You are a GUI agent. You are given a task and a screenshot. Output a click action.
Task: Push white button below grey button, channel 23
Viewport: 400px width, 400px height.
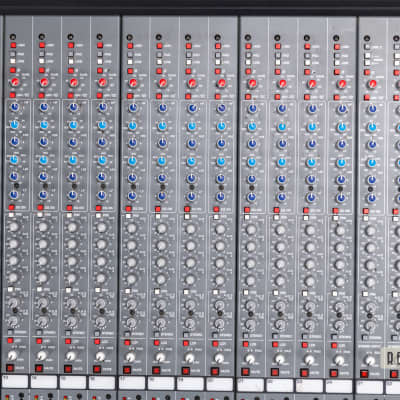pyautogui.click(x=307, y=63)
